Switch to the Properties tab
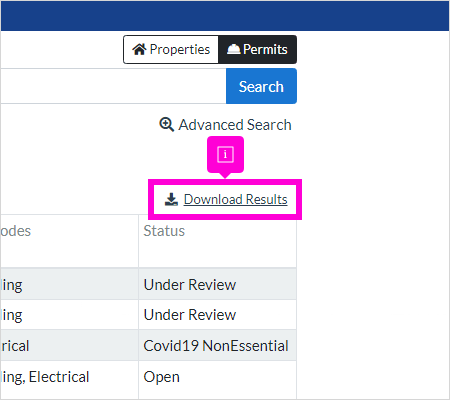The height and width of the screenshot is (400, 450). (171, 49)
